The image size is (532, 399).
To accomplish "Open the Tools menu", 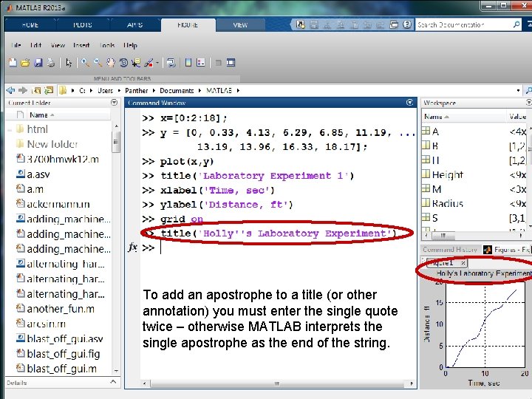I will (107, 45).
